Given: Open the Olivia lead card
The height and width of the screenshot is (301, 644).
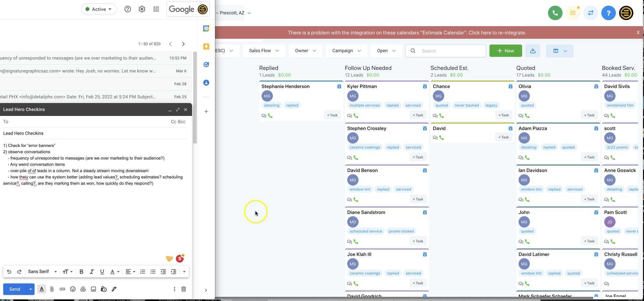Looking at the screenshot, I should click(558, 101).
